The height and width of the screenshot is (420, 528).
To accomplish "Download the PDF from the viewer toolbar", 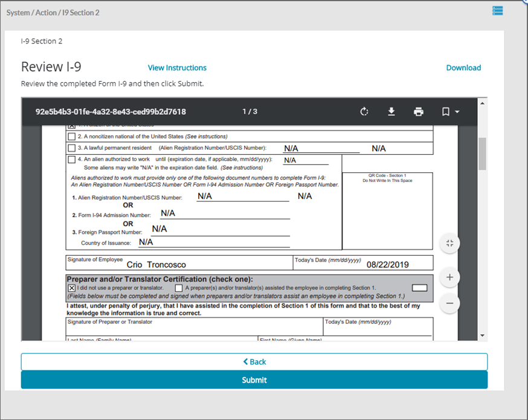I will (391, 111).
